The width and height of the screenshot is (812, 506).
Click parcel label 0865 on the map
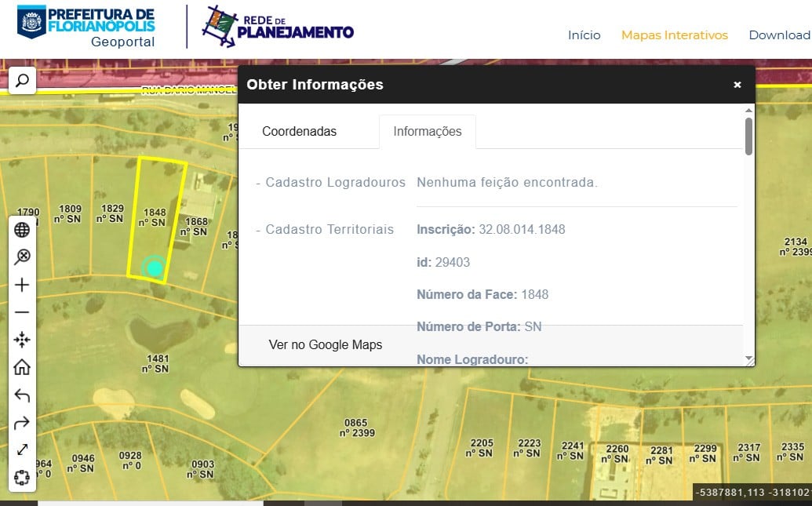[x=357, y=428]
